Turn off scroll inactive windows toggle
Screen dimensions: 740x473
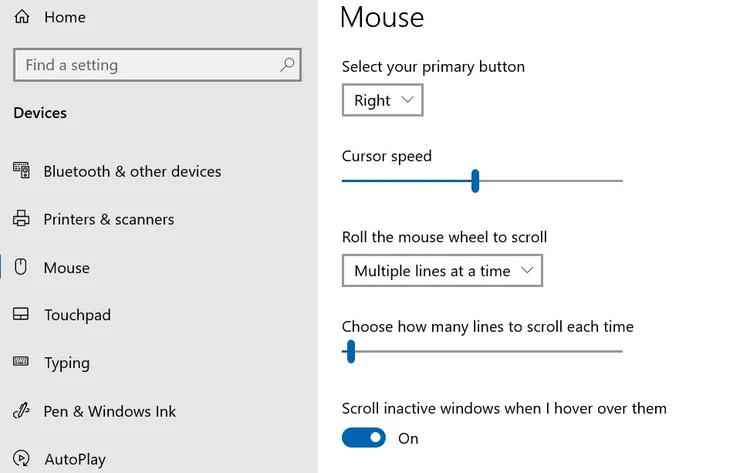(364, 438)
